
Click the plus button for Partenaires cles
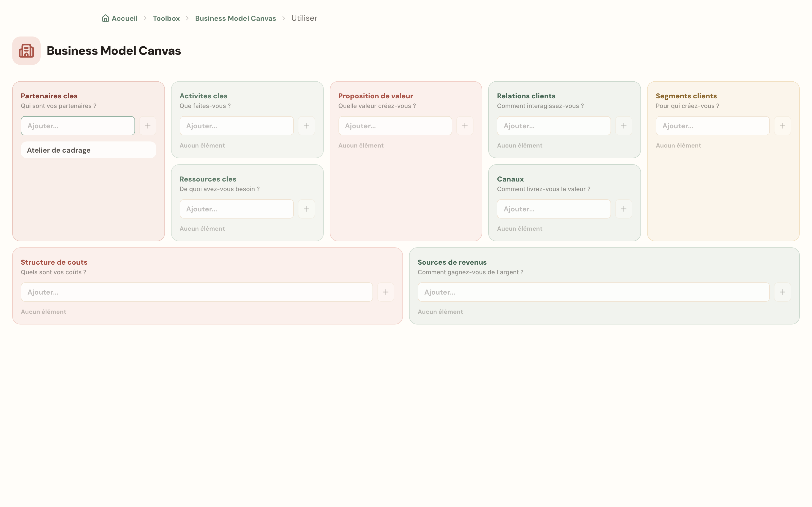(x=148, y=126)
